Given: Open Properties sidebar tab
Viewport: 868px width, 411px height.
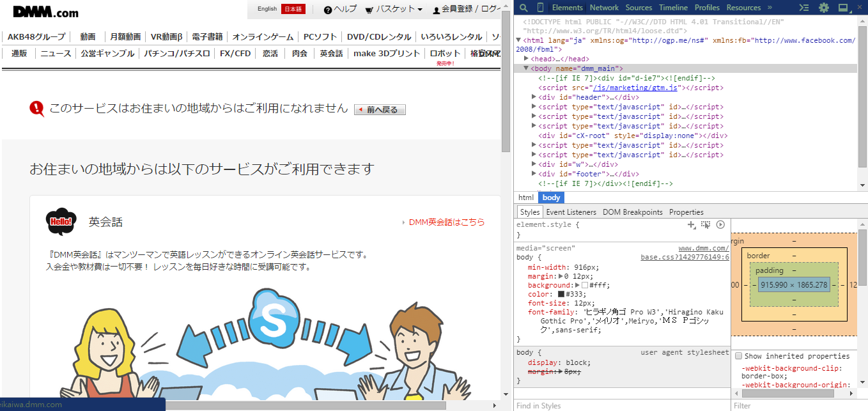Looking at the screenshot, I should [686, 212].
